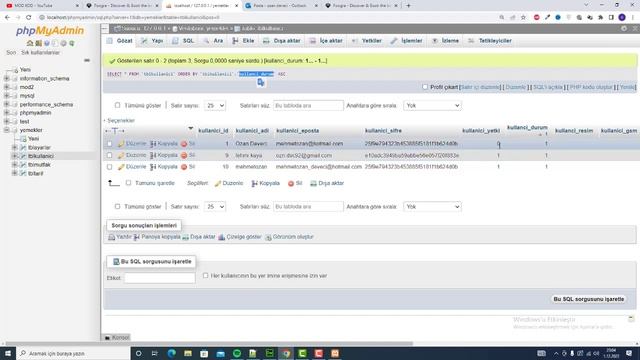The height and width of the screenshot is (360, 640).
Task: Tick the checkbox for row with id 9
Action: [x=109, y=156]
